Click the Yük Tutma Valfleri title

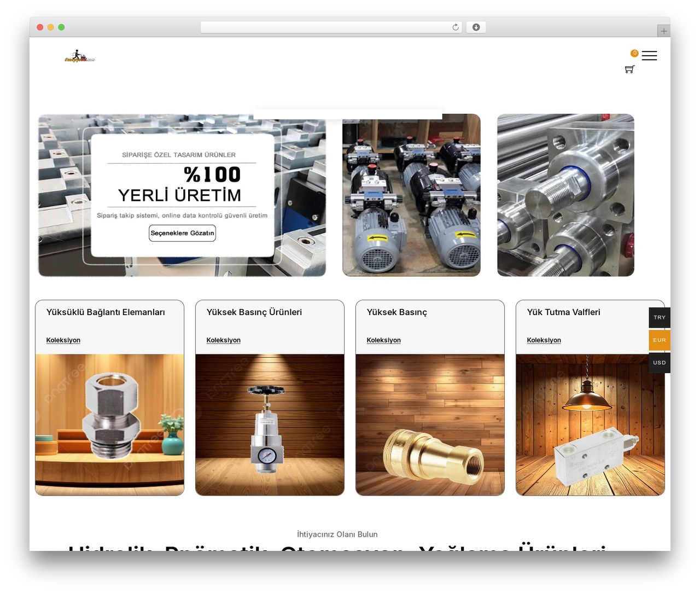(x=564, y=312)
